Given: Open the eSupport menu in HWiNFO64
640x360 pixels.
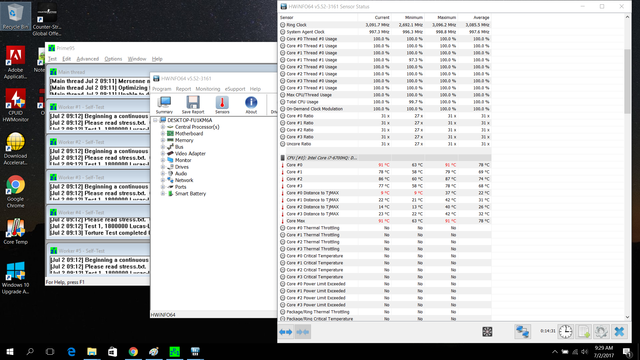Looking at the screenshot, I should click(x=235, y=89).
